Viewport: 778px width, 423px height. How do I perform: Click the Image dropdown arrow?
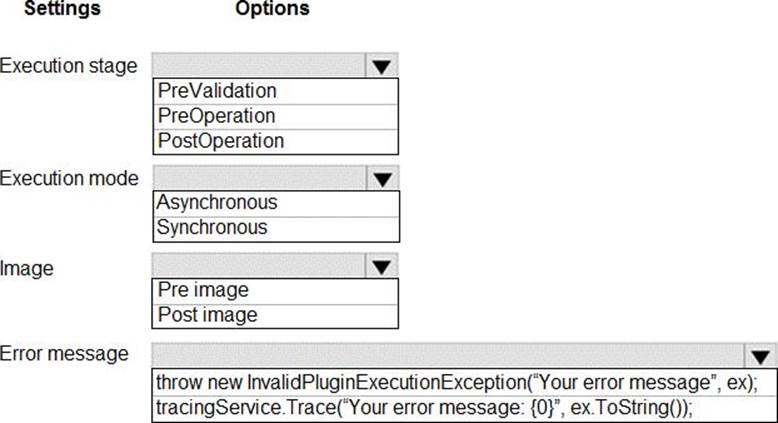(x=382, y=268)
